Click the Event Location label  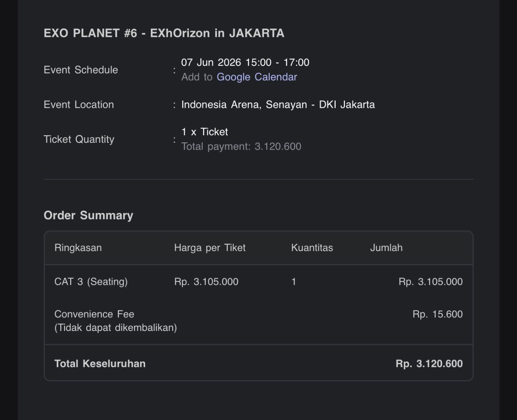click(x=78, y=105)
